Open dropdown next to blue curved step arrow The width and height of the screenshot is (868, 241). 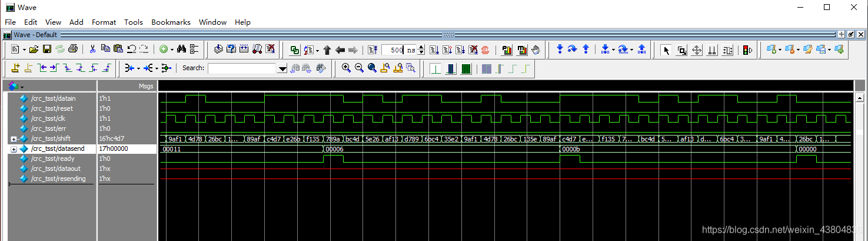coord(632,50)
